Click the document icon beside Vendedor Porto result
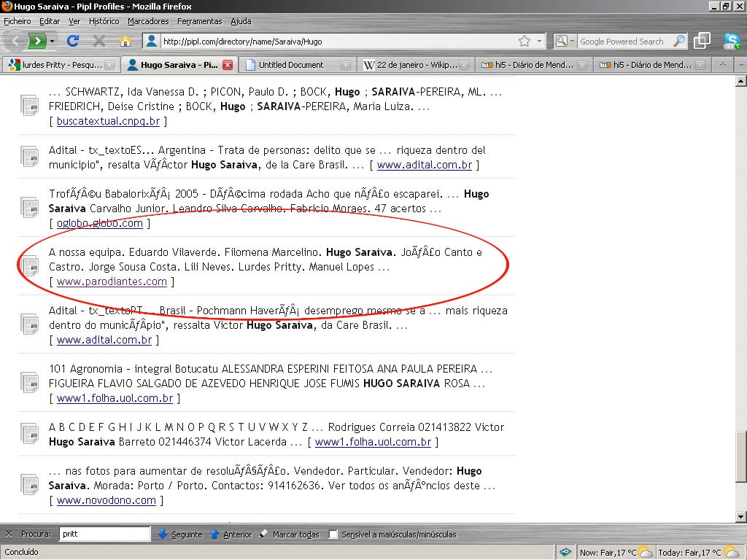The height and width of the screenshot is (560, 747). pos(30,484)
